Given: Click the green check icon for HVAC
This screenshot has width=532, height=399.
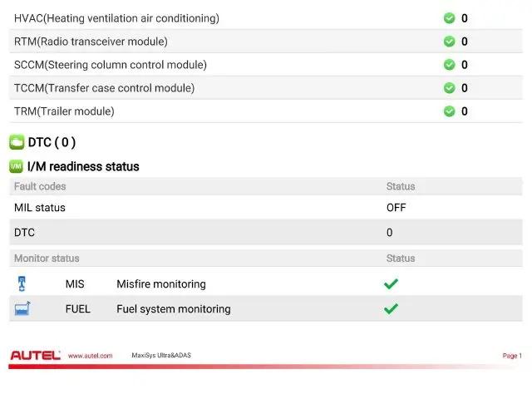Looking at the screenshot, I should coord(449,18).
